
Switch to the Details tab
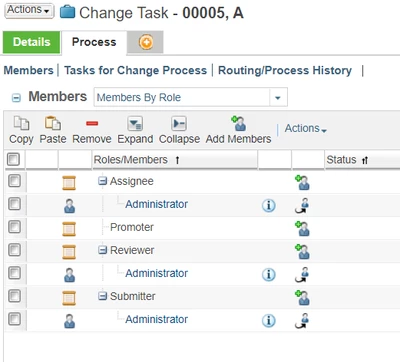pyautogui.click(x=31, y=42)
